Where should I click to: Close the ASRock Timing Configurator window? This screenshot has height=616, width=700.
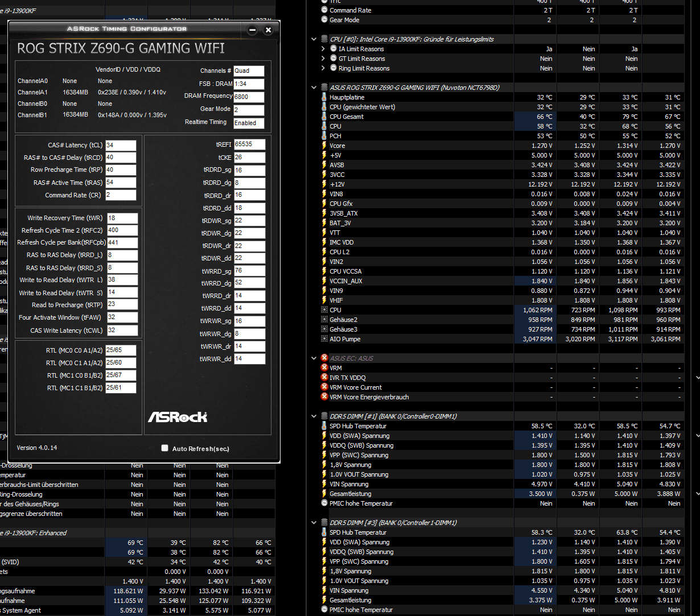269,30
